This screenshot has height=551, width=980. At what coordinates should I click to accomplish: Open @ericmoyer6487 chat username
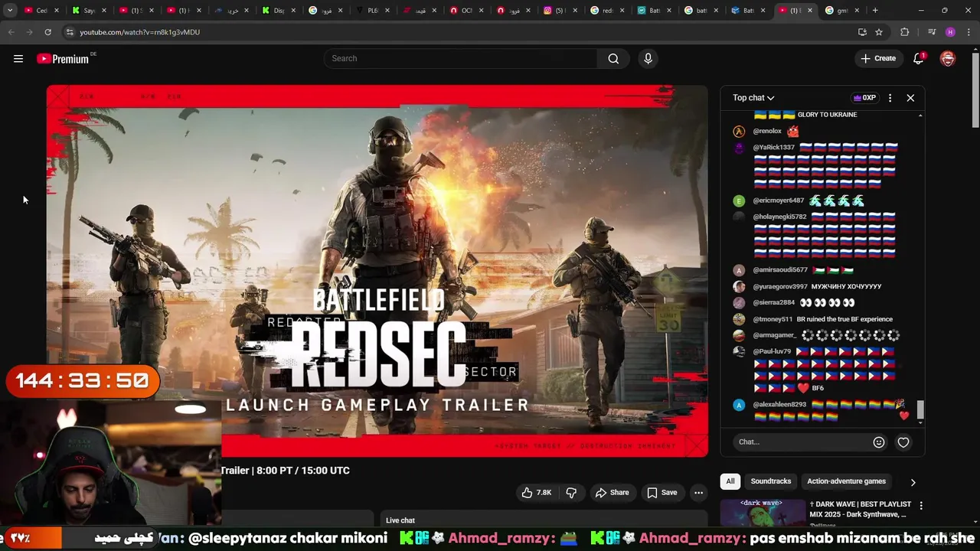778,201
